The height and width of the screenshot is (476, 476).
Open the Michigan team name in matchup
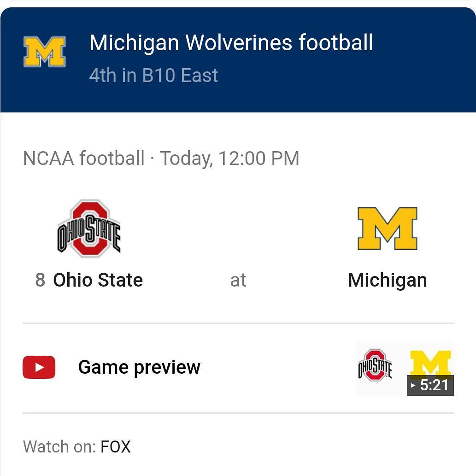(388, 280)
